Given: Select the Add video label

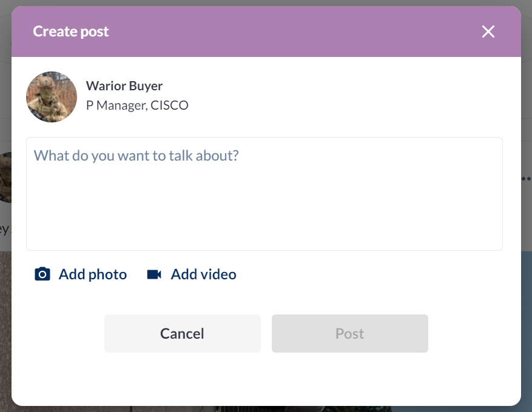Looking at the screenshot, I should coord(203,274).
